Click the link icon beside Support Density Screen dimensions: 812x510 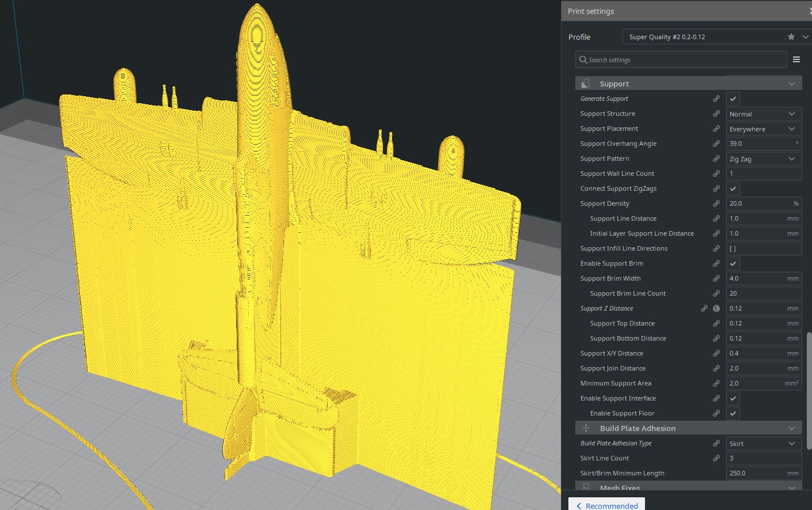pos(716,203)
